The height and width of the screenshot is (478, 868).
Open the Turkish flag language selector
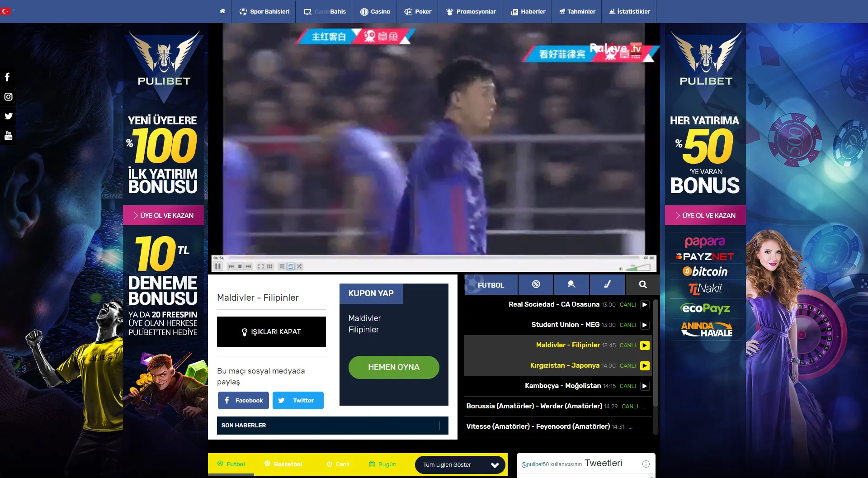[6, 11]
